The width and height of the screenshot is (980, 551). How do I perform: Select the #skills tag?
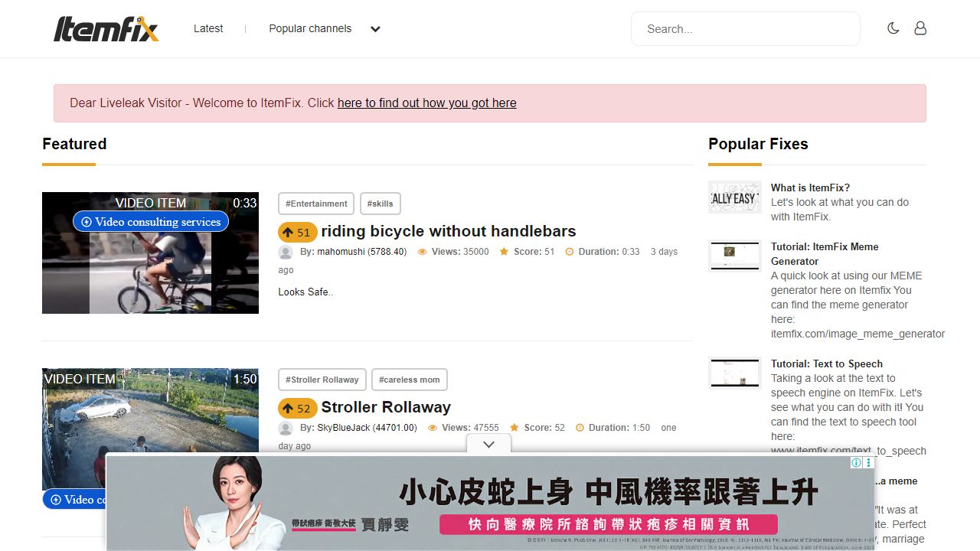point(381,204)
